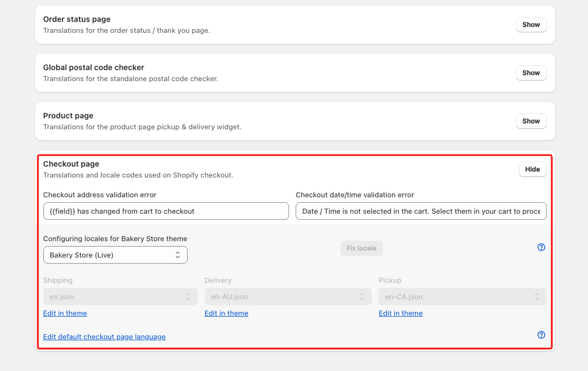This screenshot has height=371, width=588.
Task: Click the Configuring locales for Bakery Store theme label
Action: pyautogui.click(x=115, y=239)
